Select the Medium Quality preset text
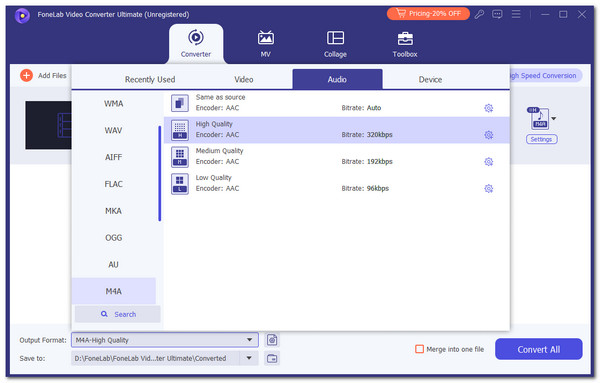 point(219,151)
